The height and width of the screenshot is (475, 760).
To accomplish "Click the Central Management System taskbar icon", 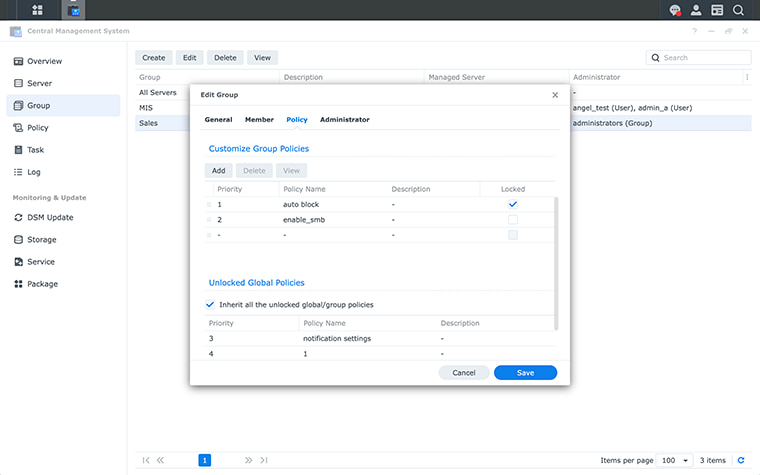I will click(x=73, y=10).
